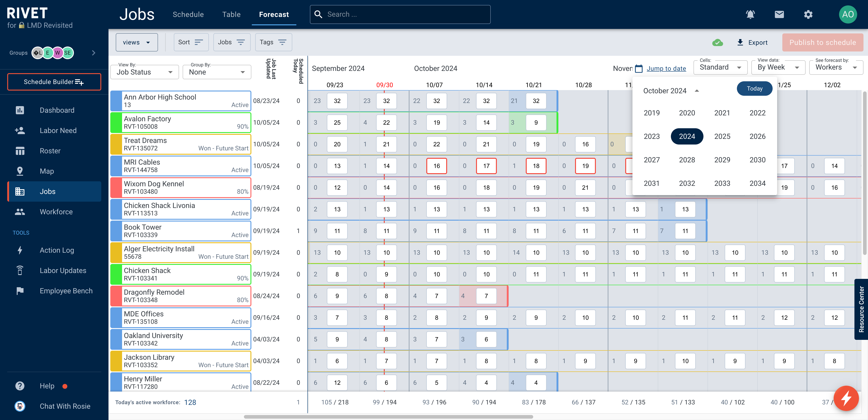This screenshot has height=420, width=868.
Task: Click the Dashboard sidebar icon
Action: click(20, 110)
